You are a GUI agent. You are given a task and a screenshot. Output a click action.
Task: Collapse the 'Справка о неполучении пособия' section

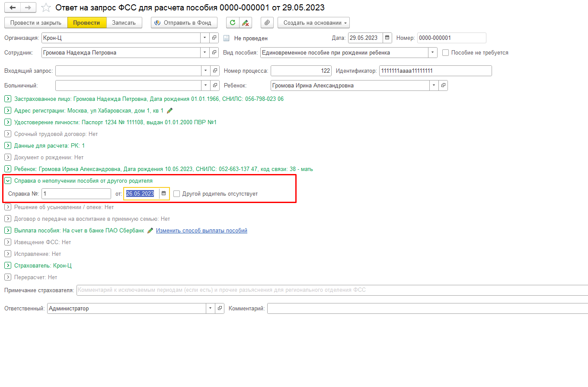[7, 181]
